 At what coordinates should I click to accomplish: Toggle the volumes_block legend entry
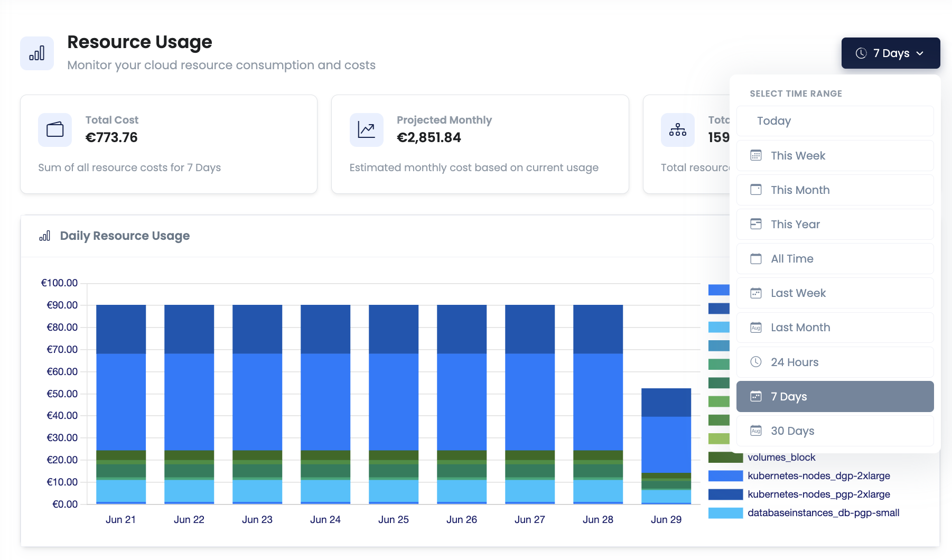click(x=781, y=457)
